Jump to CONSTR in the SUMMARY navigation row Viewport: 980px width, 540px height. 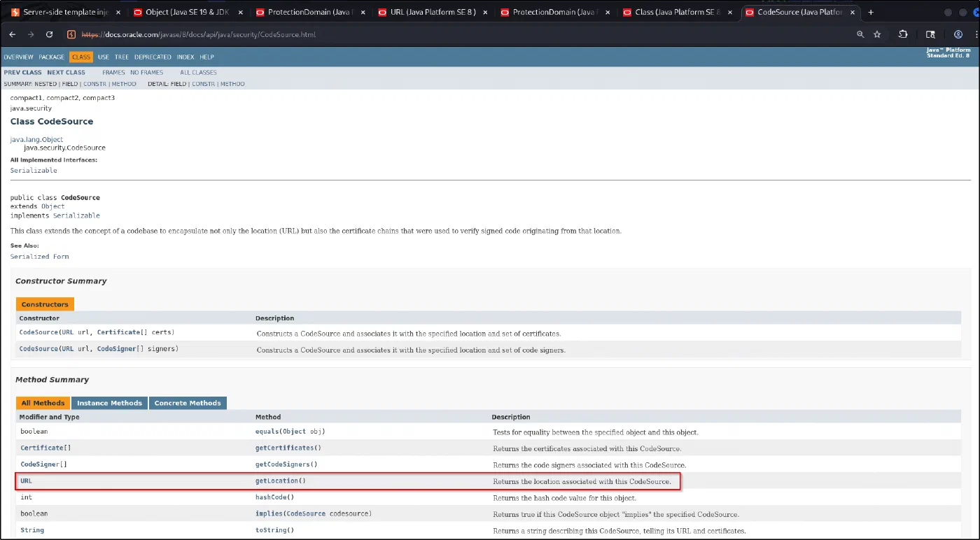94,84
